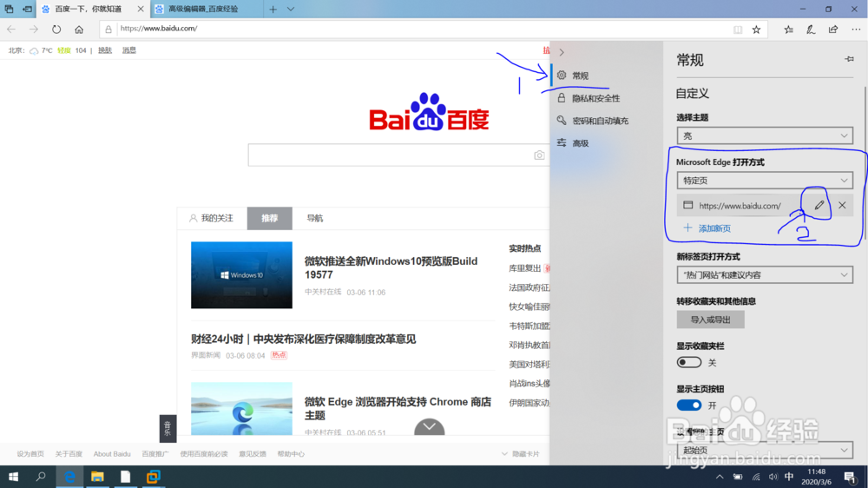Set these tabs aside icon

point(27,9)
